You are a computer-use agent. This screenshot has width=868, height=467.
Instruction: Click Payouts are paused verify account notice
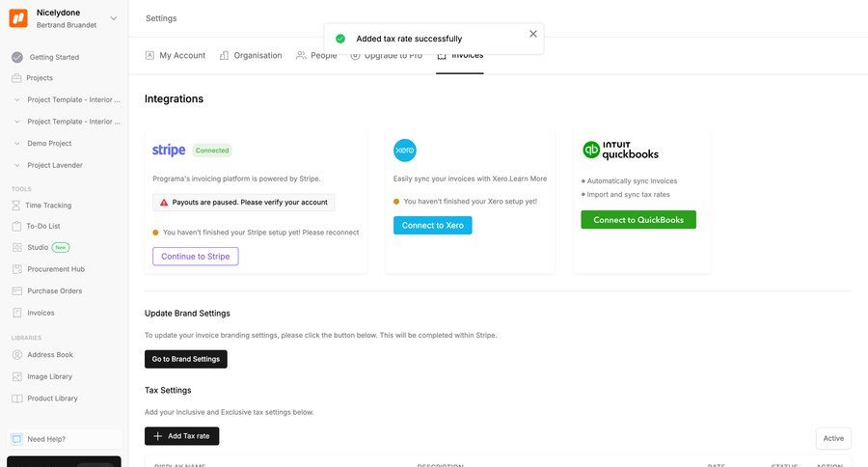[x=244, y=203]
